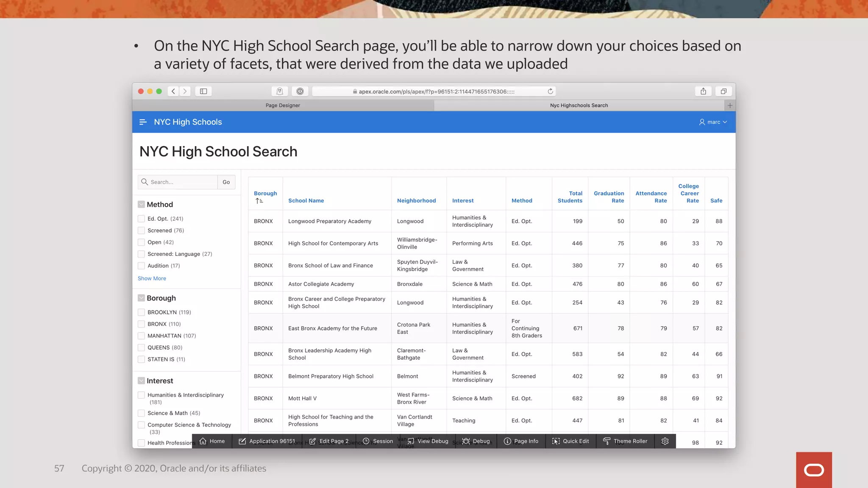Open Theme Roller in developer toolbar
Image resolution: width=868 pixels, height=488 pixels.
625,441
